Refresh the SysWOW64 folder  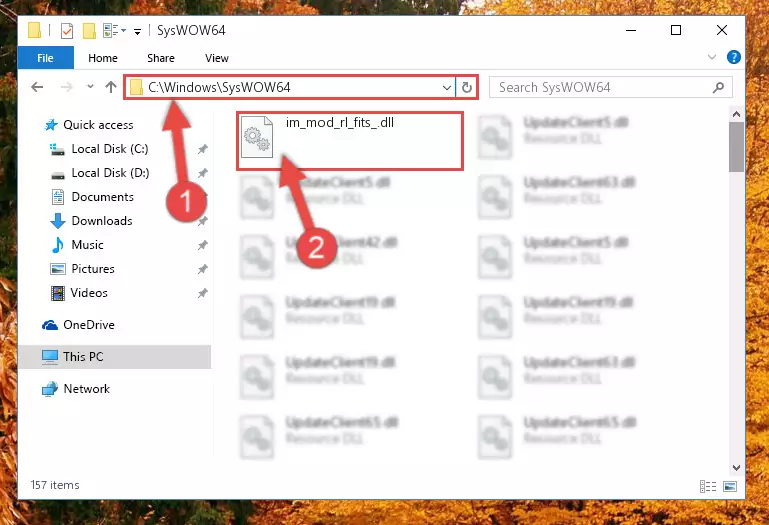(x=466, y=88)
